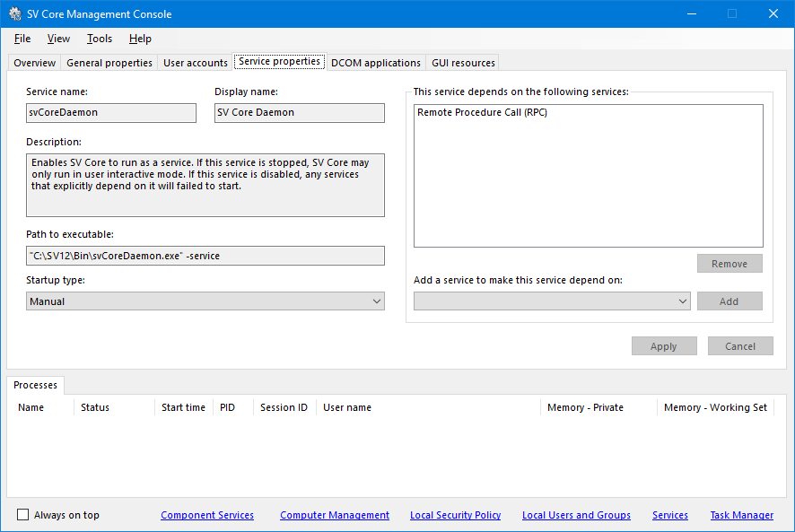This screenshot has width=795, height=532.
Task: Apply the service property changes
Action: point(664,345)
